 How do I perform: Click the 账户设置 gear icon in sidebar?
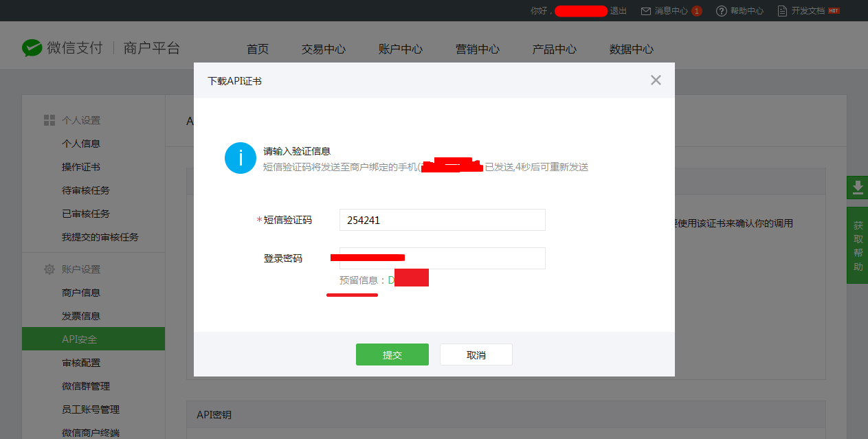tap(49, 269)
